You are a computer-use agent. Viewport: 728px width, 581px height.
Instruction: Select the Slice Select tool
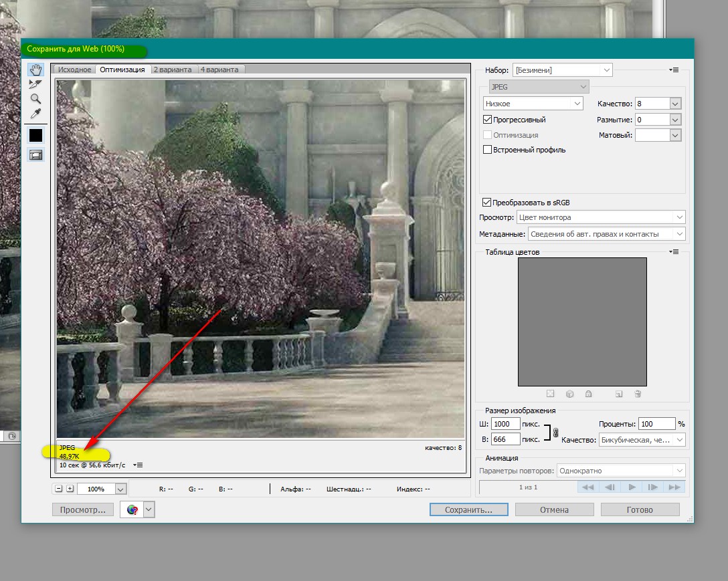(x=35, y=84)
